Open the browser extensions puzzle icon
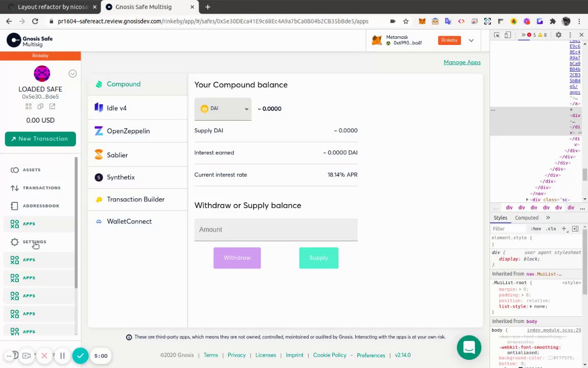Screen dimensions: 588x368 (552, 21)
